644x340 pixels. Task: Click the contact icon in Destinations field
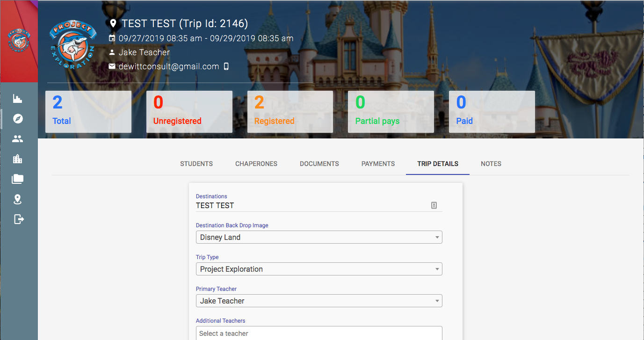tap(434, 205)
